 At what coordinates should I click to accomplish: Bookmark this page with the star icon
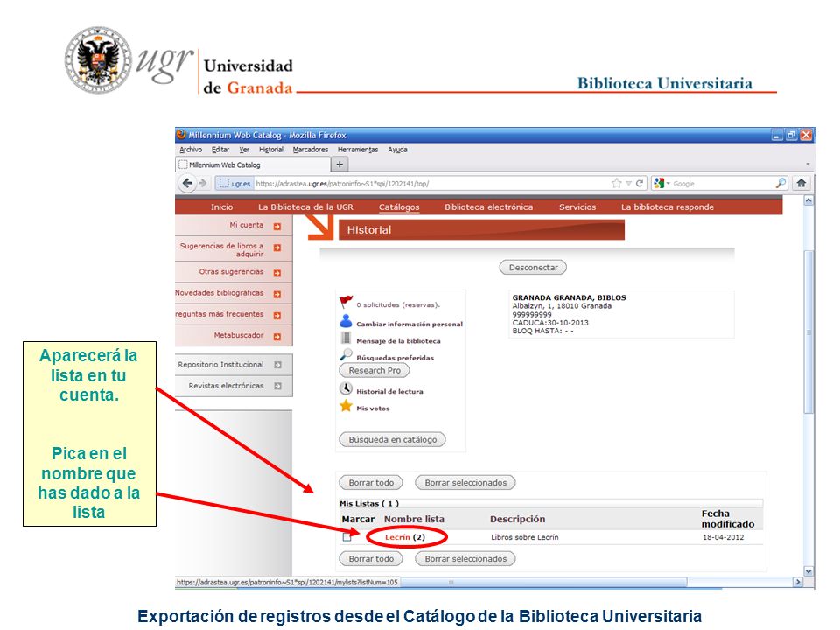click(617, 183)
